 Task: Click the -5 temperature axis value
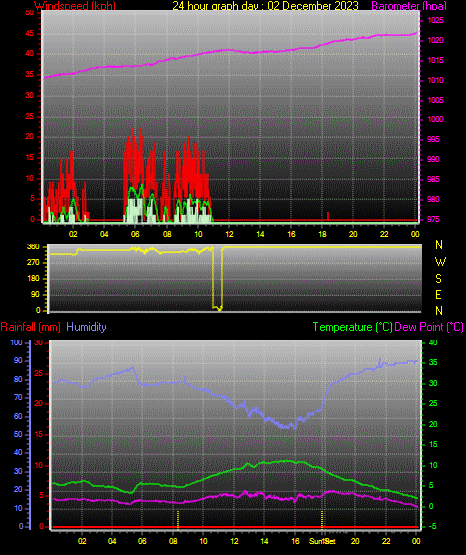(433, 526)
